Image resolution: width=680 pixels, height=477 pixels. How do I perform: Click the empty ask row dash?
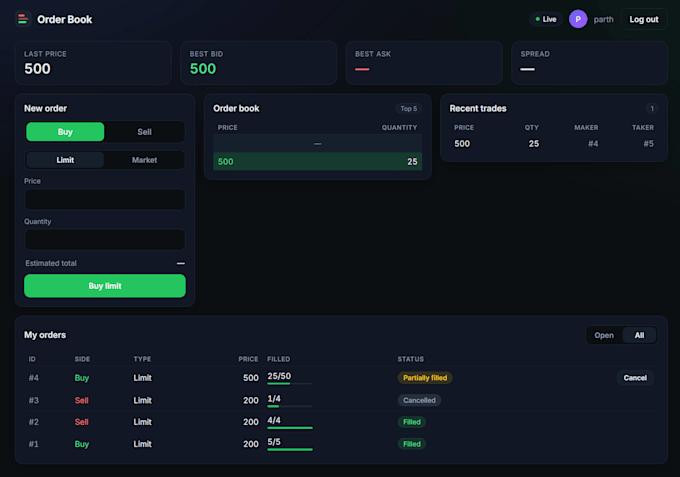pos(317,144)
